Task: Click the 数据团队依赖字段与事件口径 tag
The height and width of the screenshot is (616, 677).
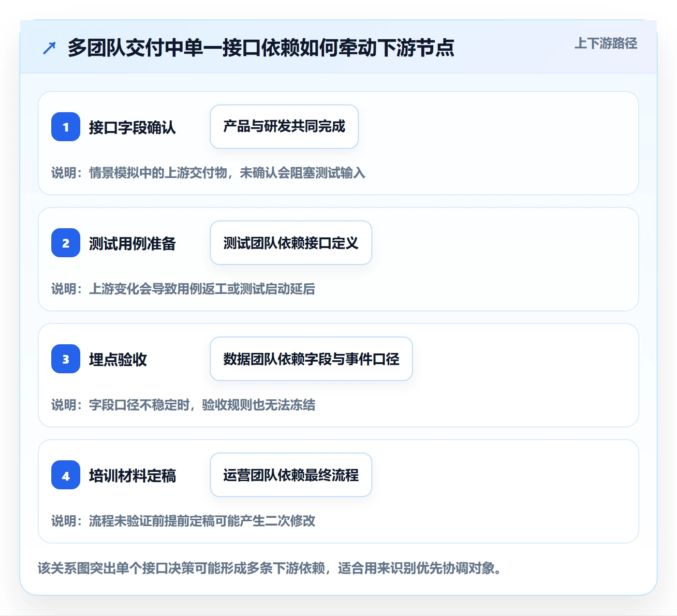Action: pos(311,359)
